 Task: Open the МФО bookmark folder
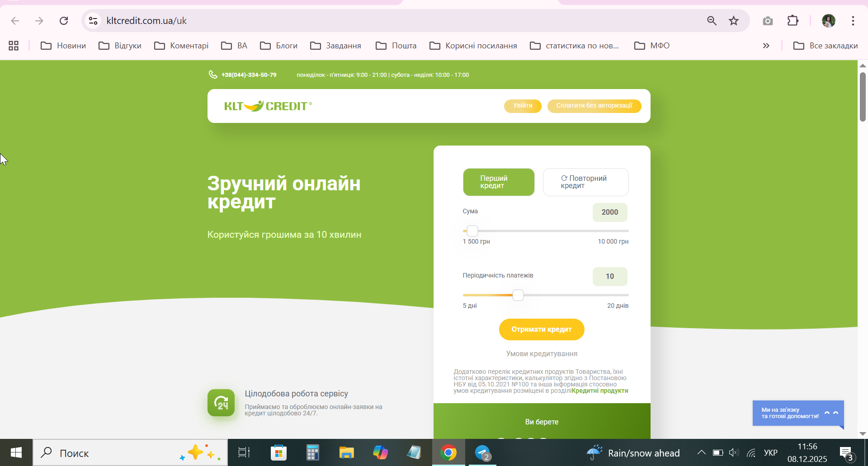click(652, 46)
